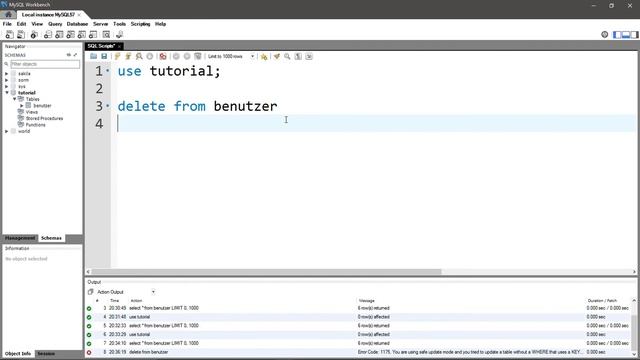
Task: Collapse the Tables node under tutorial
Action: coord(14,99)
